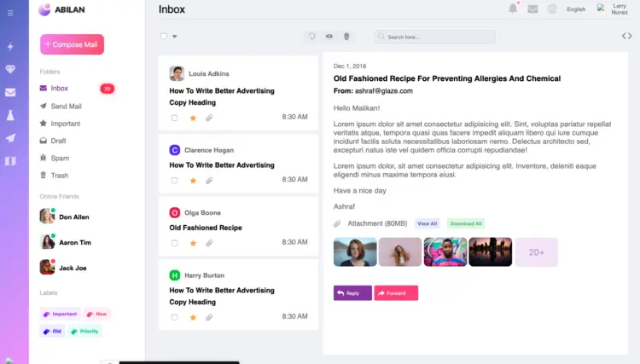
Task: Click the diamond icon in the left rail
Action: (10, 69)
